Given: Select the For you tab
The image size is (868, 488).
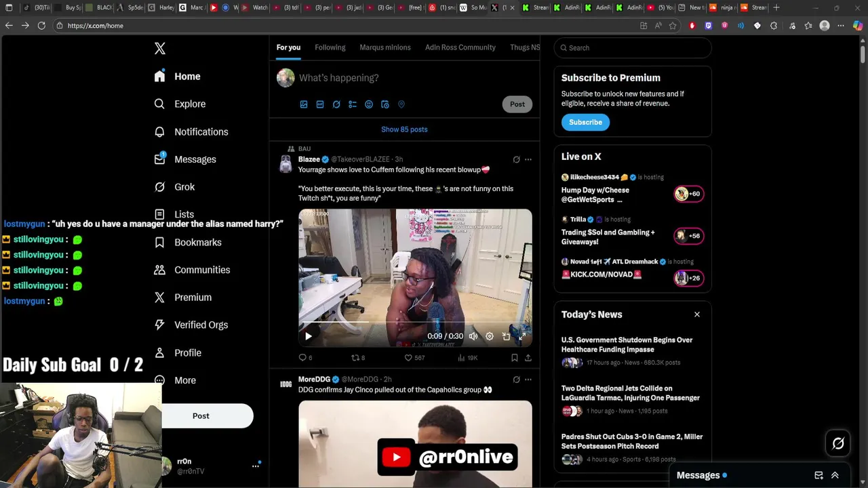Looking at the screenshot, I should pos(288,47).
